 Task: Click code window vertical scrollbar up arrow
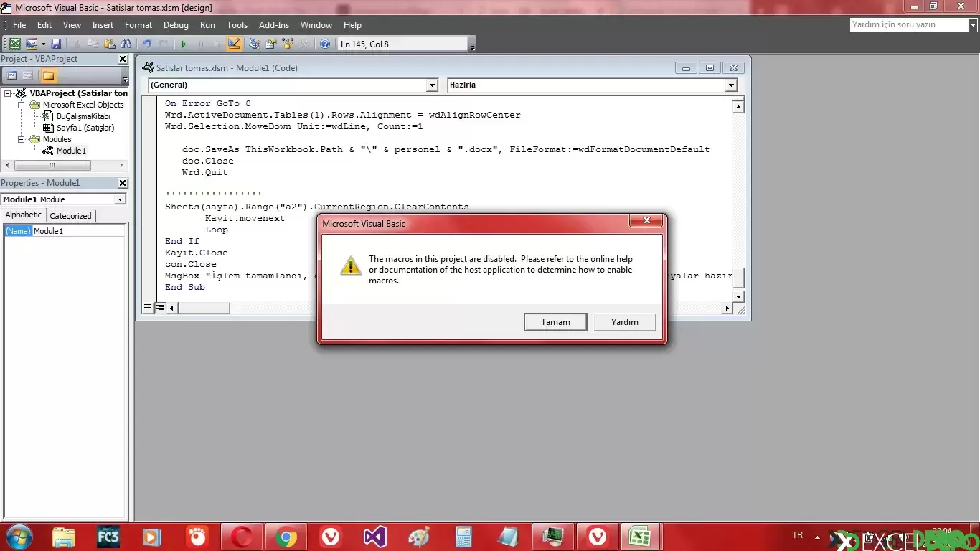pyautogui.click(x=738, y=107)
